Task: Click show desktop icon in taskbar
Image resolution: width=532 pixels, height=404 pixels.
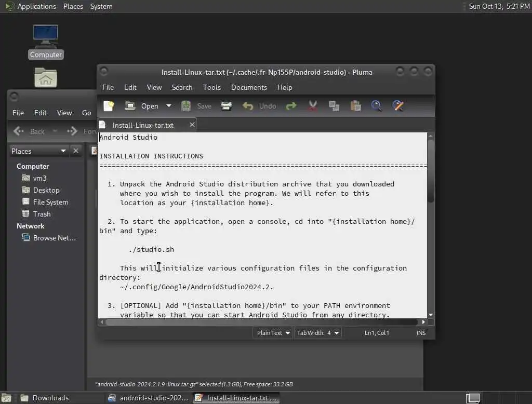Action: pyautogui.click(x=6, y=398)
